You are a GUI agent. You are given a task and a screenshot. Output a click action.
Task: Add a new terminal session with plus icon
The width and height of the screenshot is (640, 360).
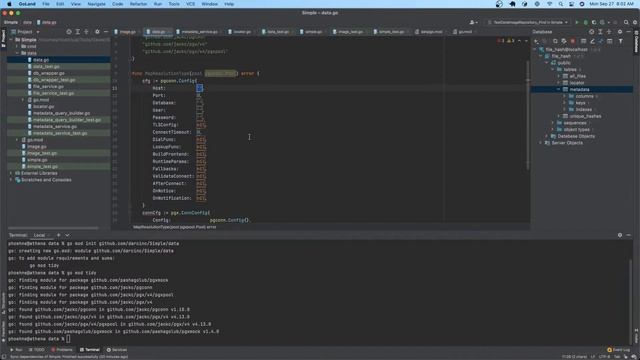[x=58, y=235]
